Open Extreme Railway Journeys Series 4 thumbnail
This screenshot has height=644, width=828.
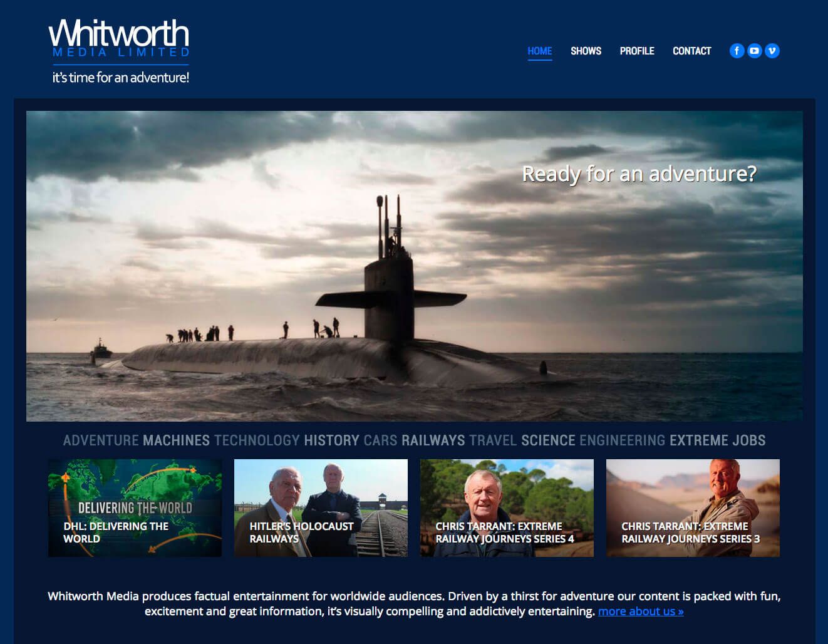coord(507,508)
